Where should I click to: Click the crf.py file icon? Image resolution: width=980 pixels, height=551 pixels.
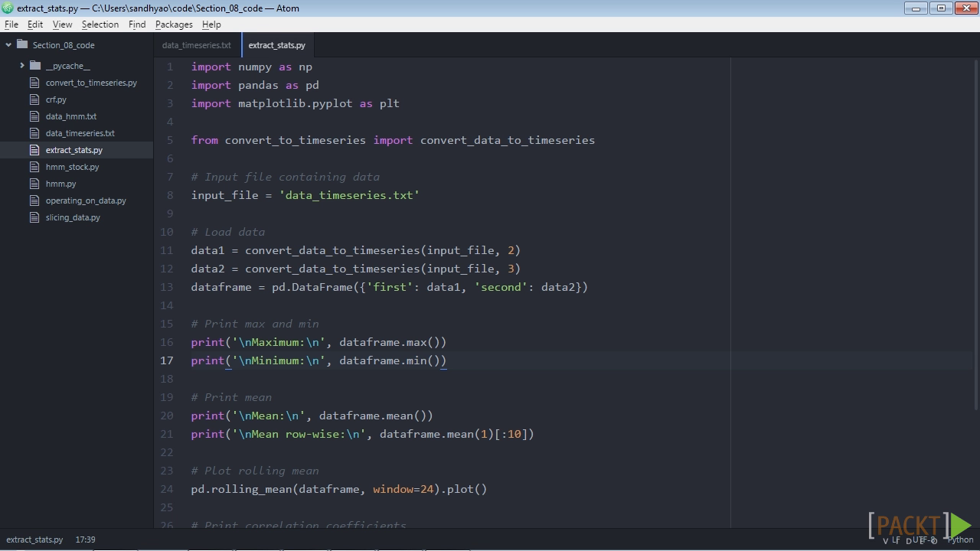pyautogui.click(x=34, y=99)
